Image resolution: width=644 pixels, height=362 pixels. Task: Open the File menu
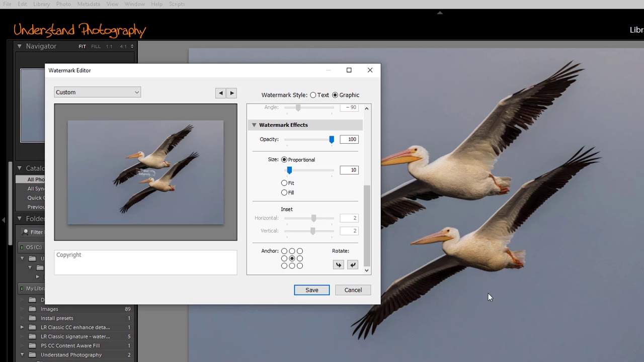click(x=7, y=4)
